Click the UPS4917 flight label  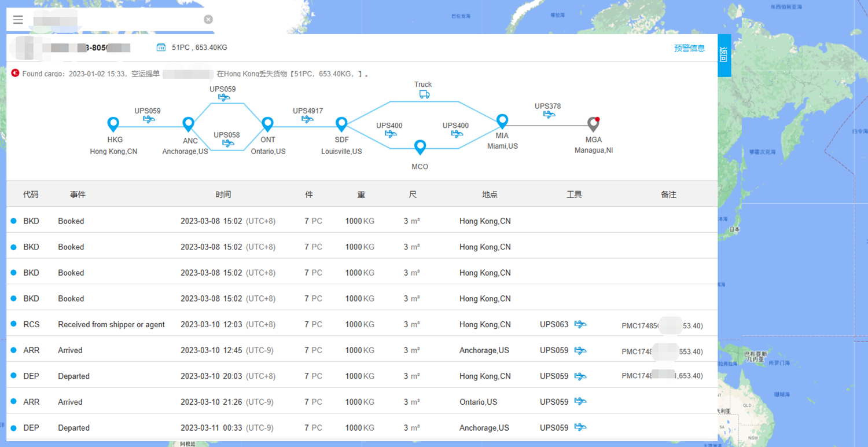click(308, 111)
